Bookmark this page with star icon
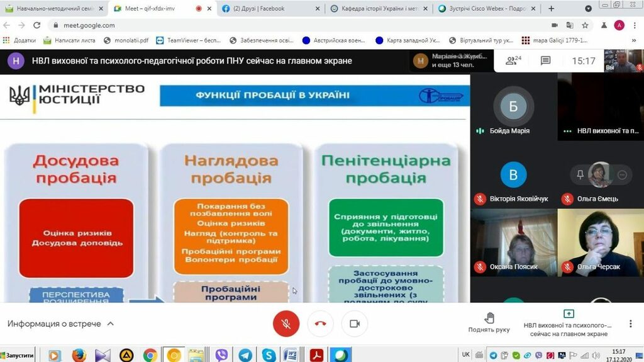This screenshot has height=362, width=644. pyautogui.click(x=585, y=25)
